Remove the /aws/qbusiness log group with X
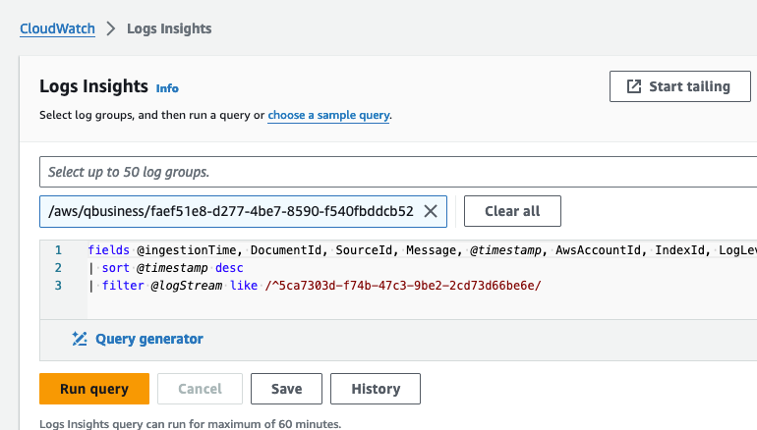Viewport: 757px width, 430px height. coord(431,211)
